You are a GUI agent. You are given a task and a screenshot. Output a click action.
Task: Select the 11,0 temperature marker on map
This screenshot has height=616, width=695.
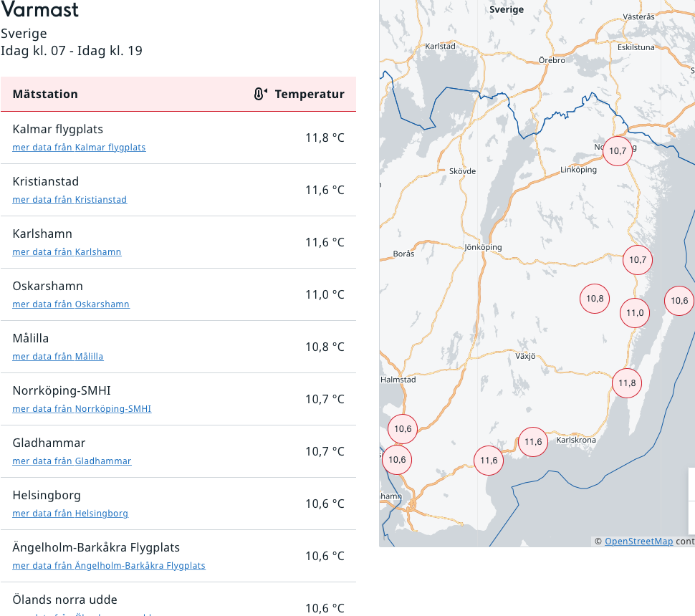(635, 313)
